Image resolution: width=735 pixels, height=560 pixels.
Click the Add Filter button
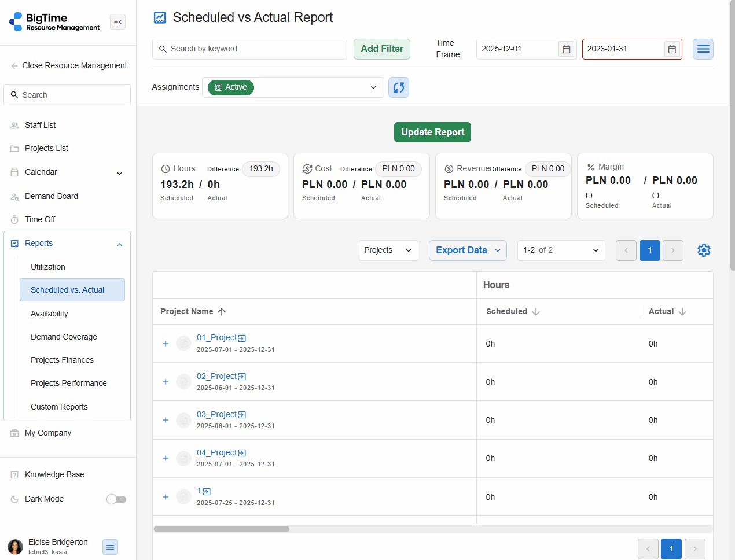pyautogui.click(x=381, y=49)
